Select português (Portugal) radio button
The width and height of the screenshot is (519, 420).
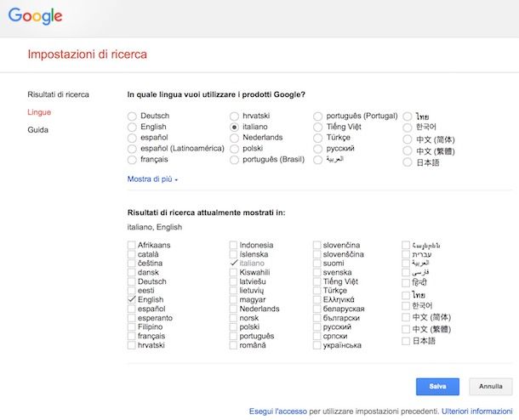317,116
